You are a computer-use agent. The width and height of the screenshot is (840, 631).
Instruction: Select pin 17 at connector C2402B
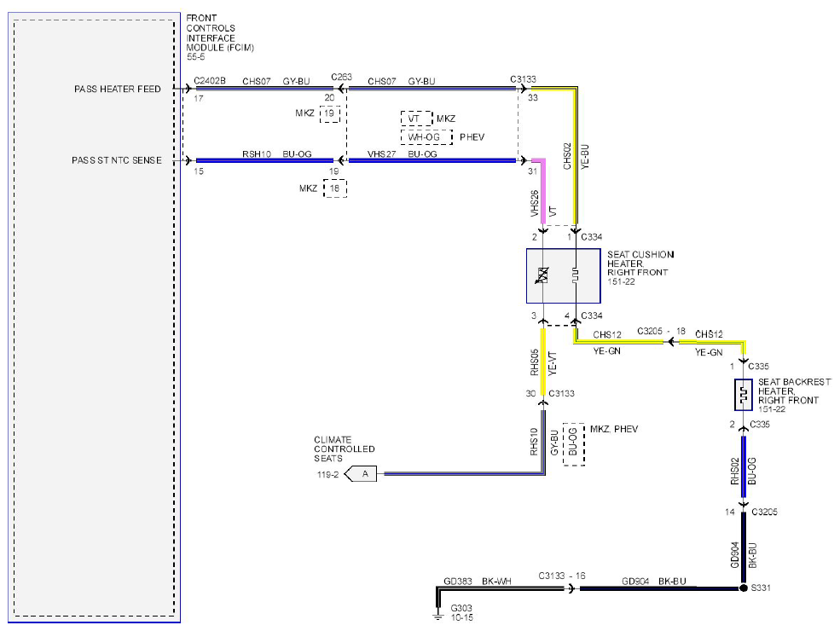point(199,99)
